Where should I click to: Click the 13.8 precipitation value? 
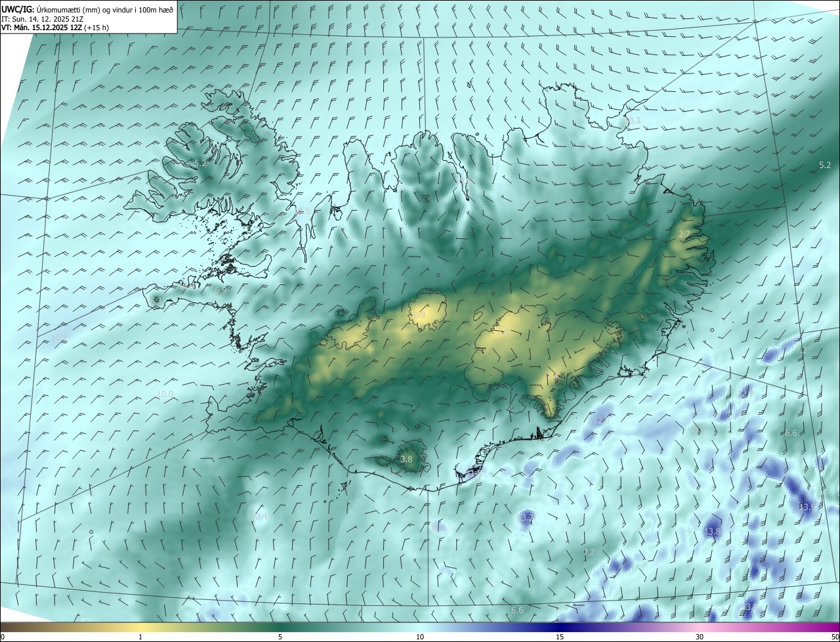point(712,531)
